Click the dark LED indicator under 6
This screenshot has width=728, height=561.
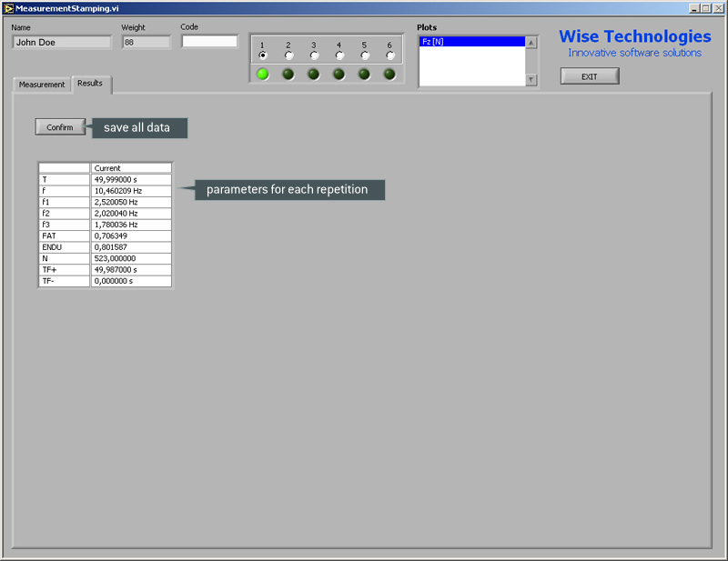pyautogui.click(x=389, y=74)
